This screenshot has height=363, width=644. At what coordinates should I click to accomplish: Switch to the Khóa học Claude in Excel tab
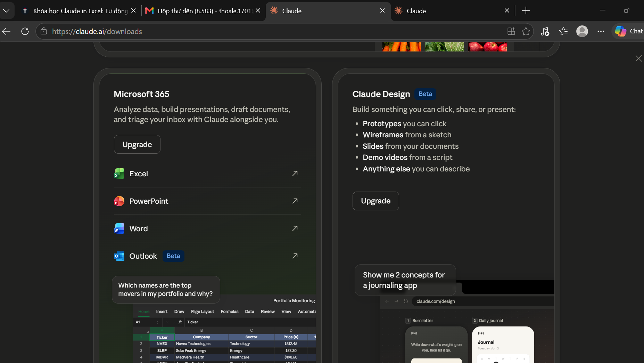pos(80,11)
